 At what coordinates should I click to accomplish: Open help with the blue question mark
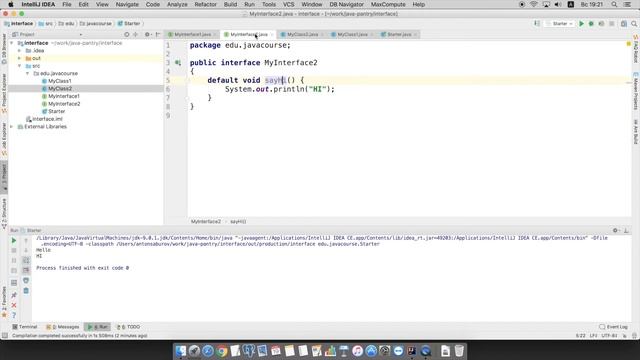pos(13,315)
